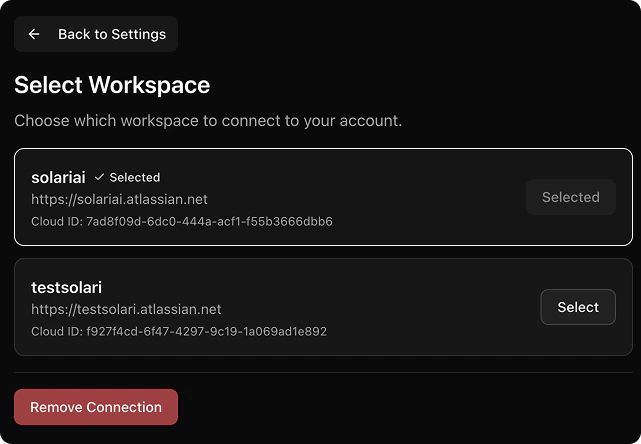
Task: Click the solariai Cloud ID text
Action: click(182, 222)
